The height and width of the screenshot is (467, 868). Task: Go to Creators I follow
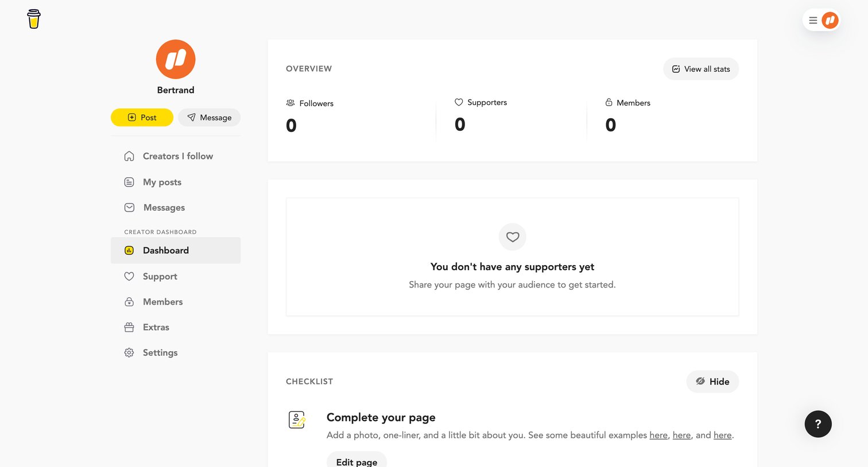point(178,156)
